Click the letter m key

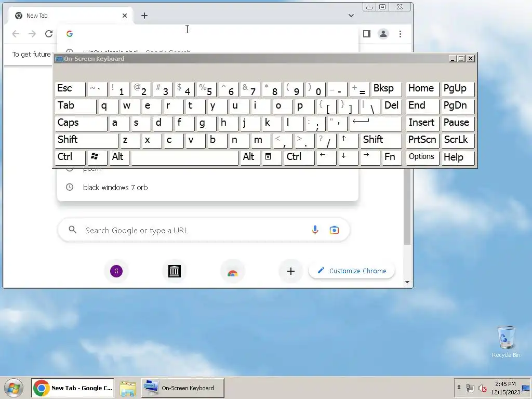click(x=260, y=140)
